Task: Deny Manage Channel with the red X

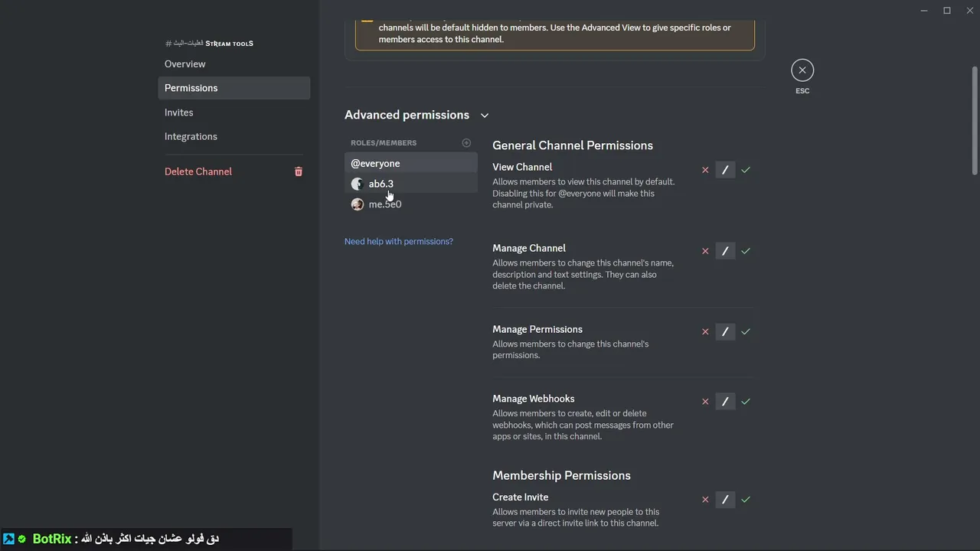Action: click(705, 251)
